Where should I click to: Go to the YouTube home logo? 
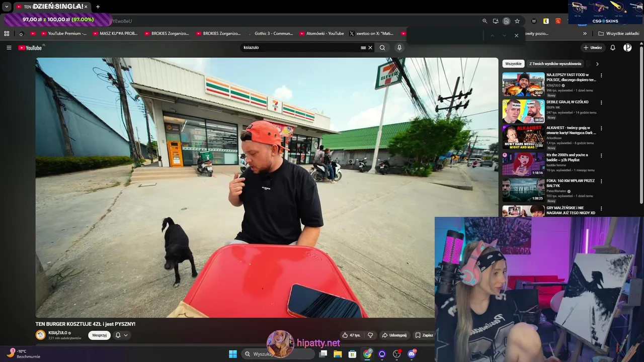(30, 48)
